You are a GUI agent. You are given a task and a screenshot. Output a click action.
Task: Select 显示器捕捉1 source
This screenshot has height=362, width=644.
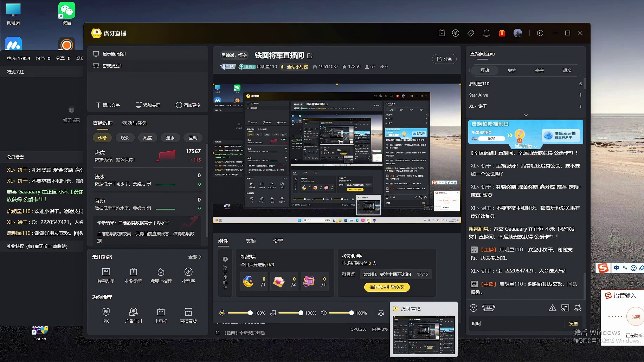[148, 54]
